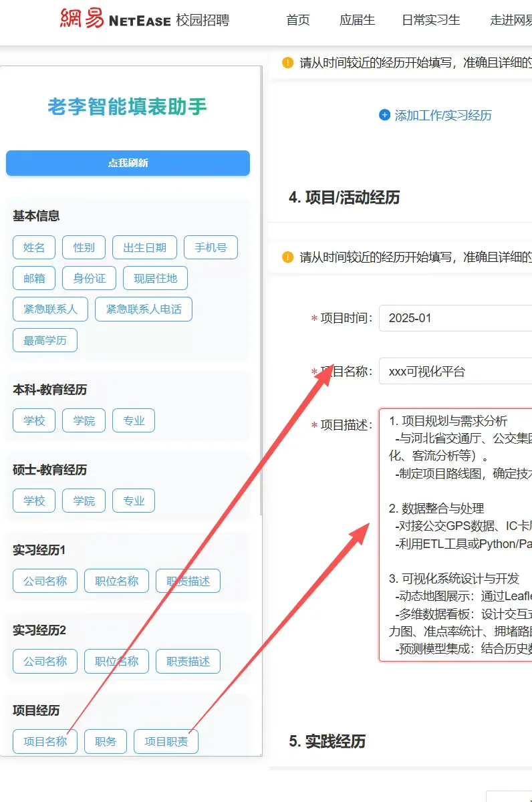Select 项目名称 under 项目经历

pos(45,741)
